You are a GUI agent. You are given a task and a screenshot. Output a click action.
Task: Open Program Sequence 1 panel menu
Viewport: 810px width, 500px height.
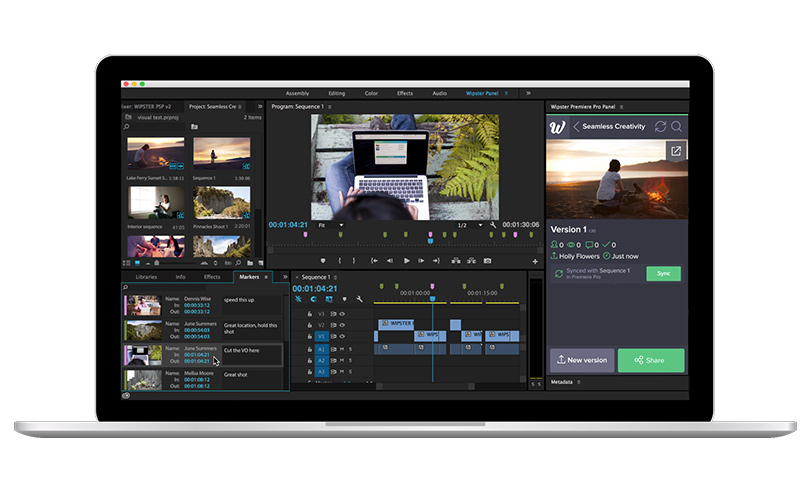[330, 107]
